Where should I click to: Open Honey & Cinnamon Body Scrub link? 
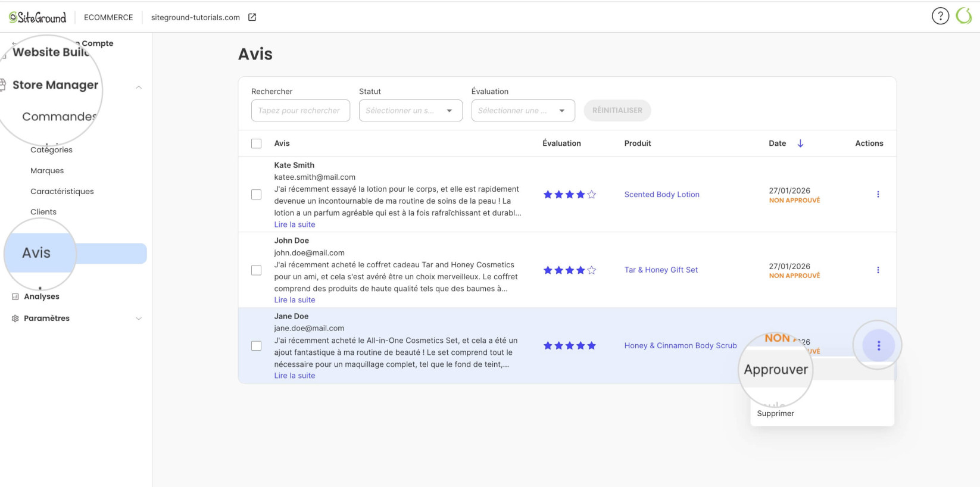681,345
